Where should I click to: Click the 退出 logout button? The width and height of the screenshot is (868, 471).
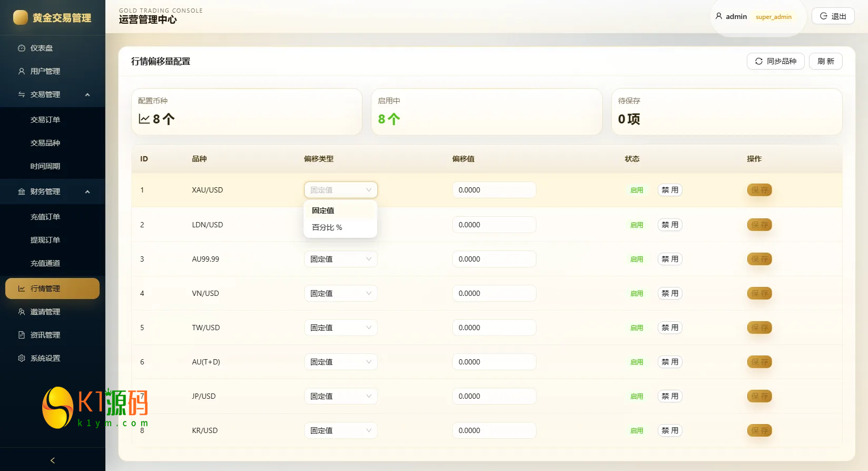[833, 16]
